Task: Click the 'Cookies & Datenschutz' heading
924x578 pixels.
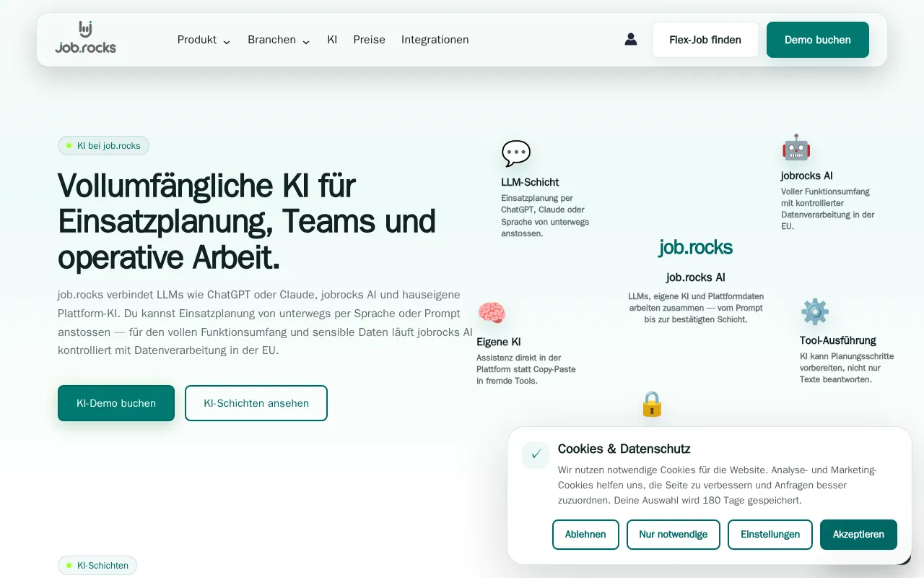Action: click(x=624, y=449)
